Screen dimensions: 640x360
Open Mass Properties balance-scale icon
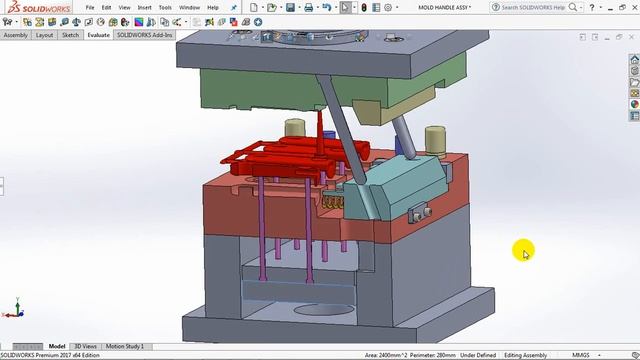pyautogui.click(x=76, y=22)
